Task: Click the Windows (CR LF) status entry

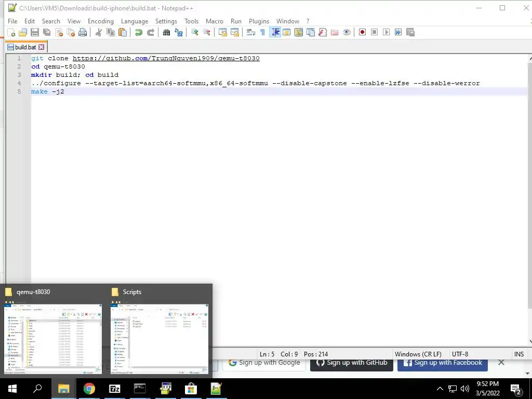Action: (418, 354)
